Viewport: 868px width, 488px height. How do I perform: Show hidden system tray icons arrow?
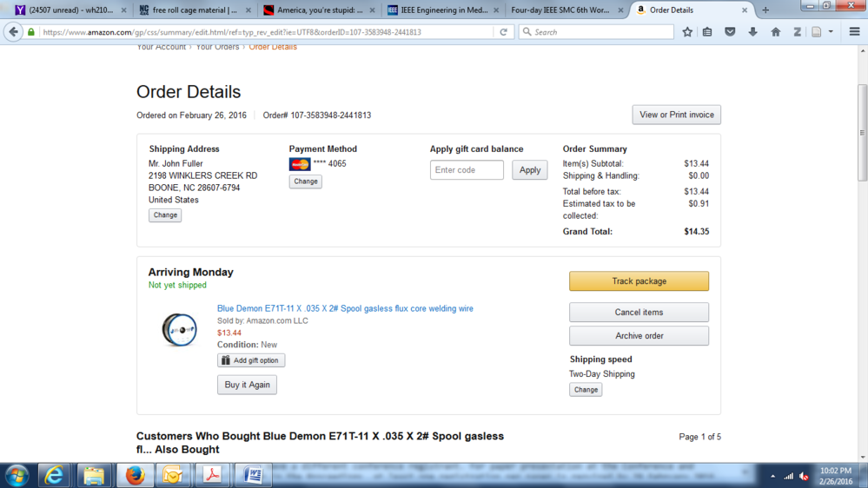(772, 477)
